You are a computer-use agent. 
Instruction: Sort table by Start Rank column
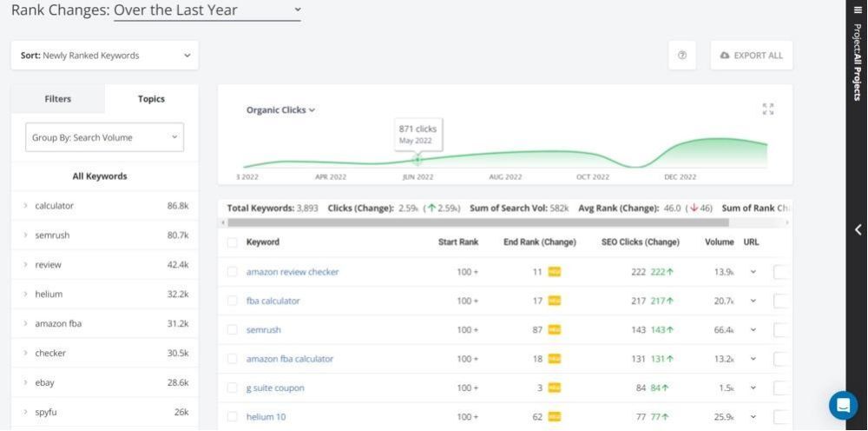click(458, 242)
